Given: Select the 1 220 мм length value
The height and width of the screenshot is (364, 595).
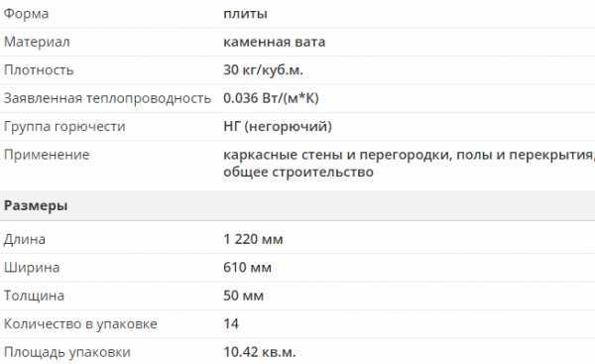Looking at the screenshot, I should point(253,239).
